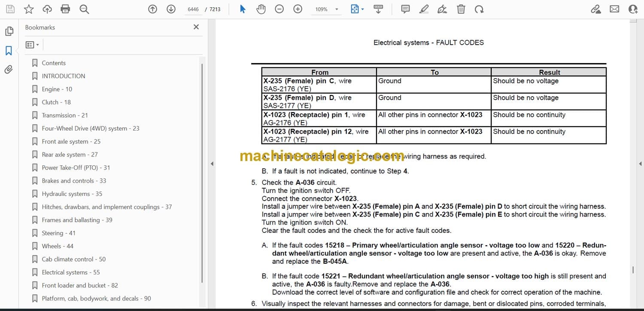Click the upload to cloud icon
Screen dimensions: 644x311
pos(47,9)
